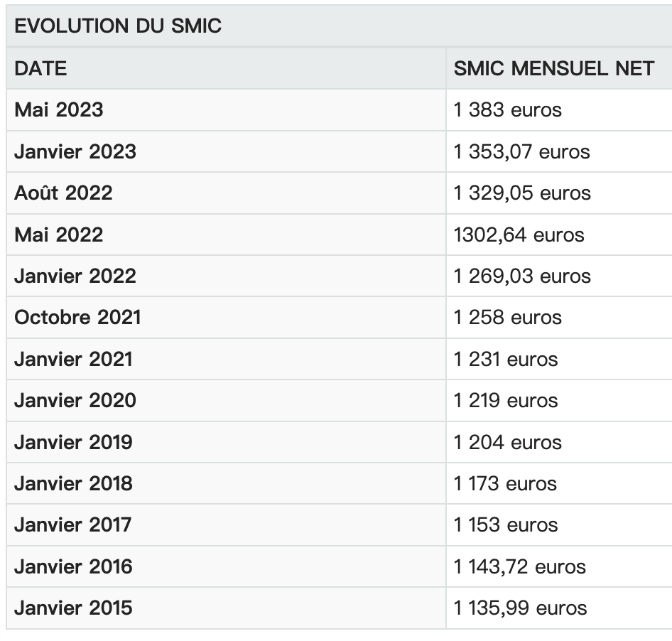Click the 1 353,07 euros amount
This screenshot has height=641, width=672.
click(522, 151)
